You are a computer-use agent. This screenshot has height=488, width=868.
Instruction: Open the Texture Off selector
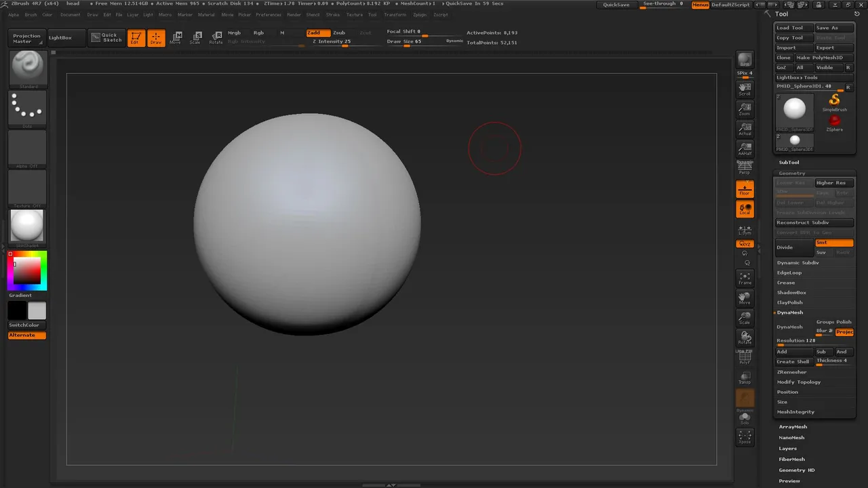[27, 188]
